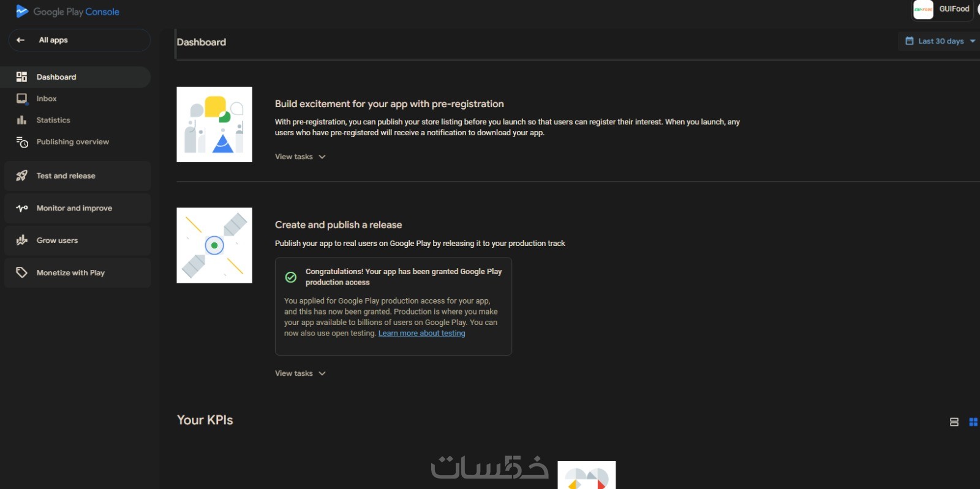
Task: Click the Grow users chart icon
Action: (21, 241)
